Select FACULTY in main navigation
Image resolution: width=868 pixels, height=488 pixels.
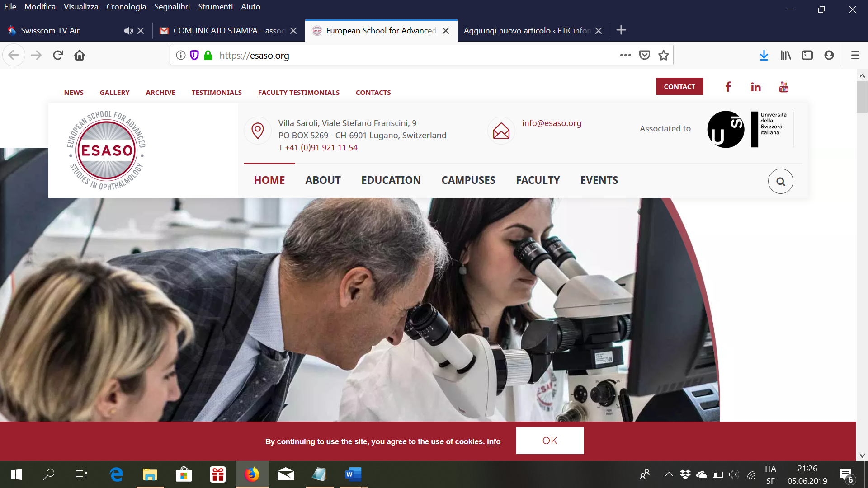(538, 180)
